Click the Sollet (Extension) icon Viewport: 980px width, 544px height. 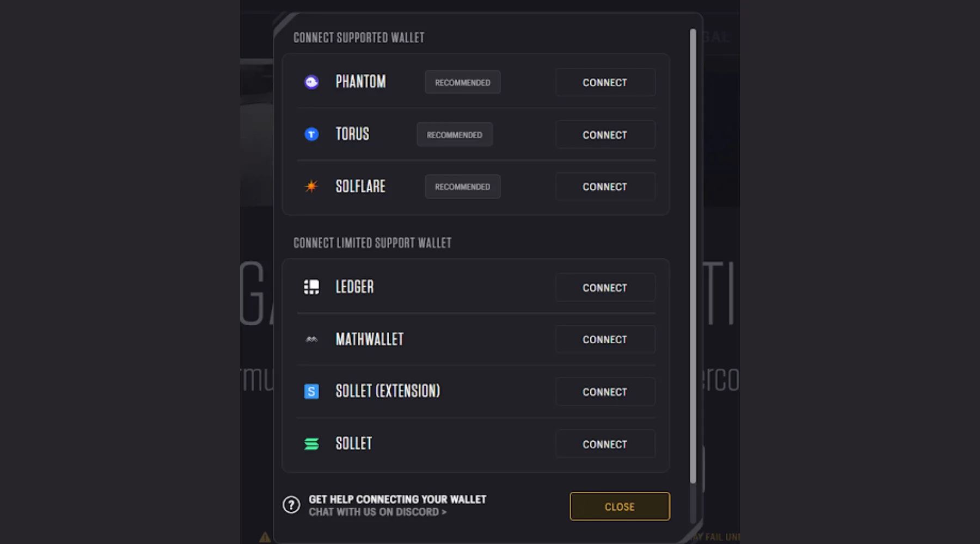pos(311,392)
